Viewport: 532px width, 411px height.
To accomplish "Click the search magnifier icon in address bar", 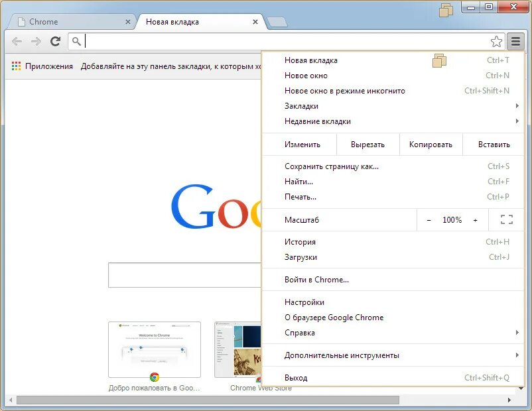I will click(77, 41).
